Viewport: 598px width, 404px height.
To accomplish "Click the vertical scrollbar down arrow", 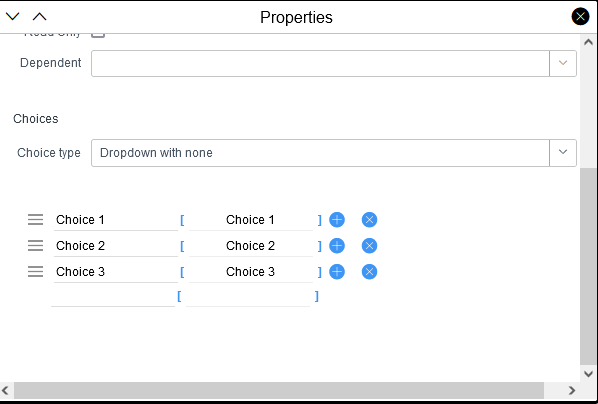I will (x=588, y=373).
